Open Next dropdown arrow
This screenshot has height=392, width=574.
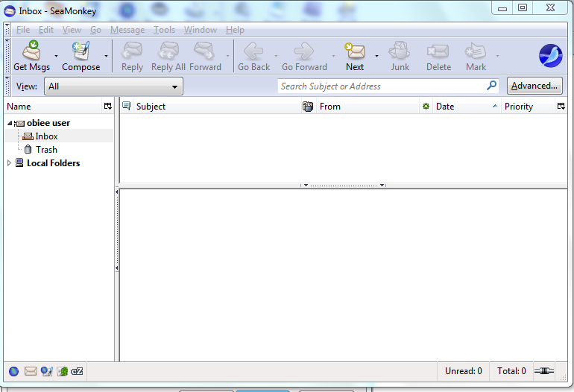[376, 56]
